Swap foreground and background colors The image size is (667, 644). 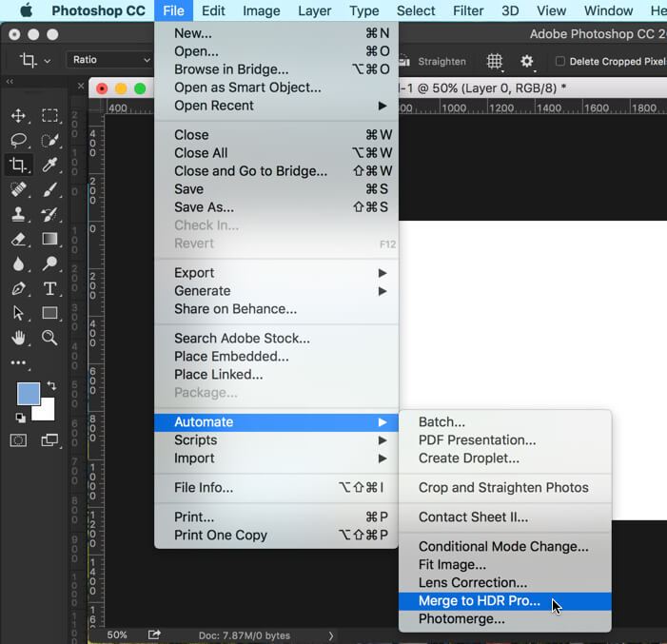pos(51,386)
